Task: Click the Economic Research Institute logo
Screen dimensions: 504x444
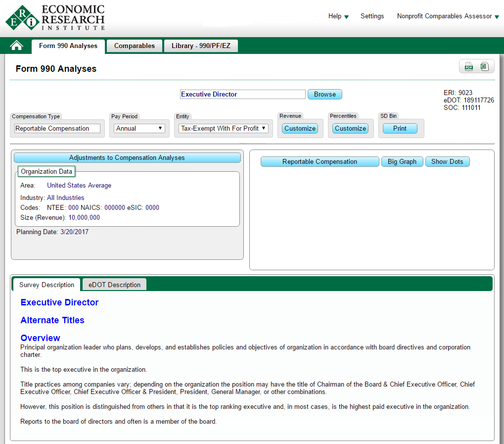Action: coord(55,18)
